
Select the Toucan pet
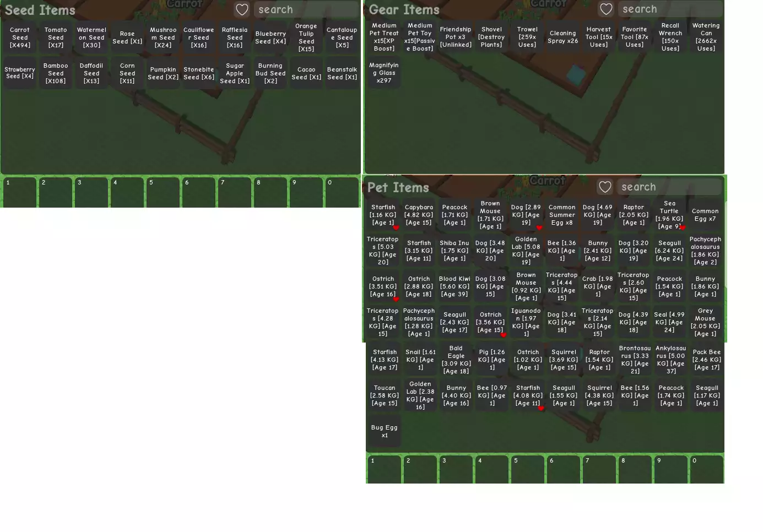[x=384, y=396]
